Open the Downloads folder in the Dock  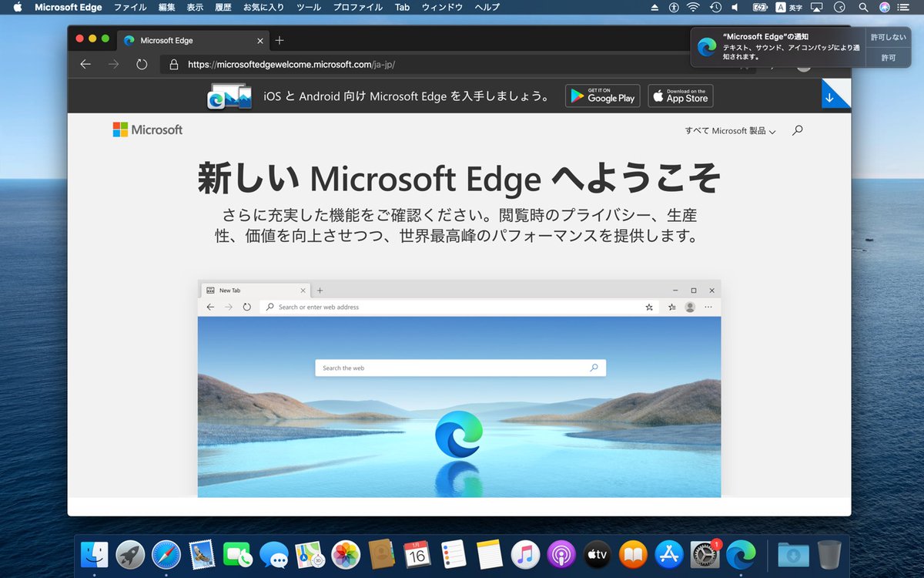(x=793, y=553)
